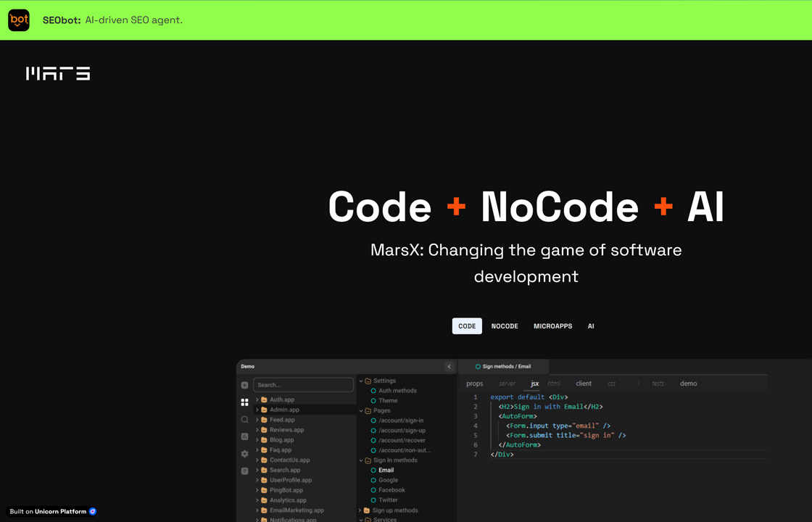Collapse the Settings folder chevron
Screen dimensions: 812x522
pos(361,381)
